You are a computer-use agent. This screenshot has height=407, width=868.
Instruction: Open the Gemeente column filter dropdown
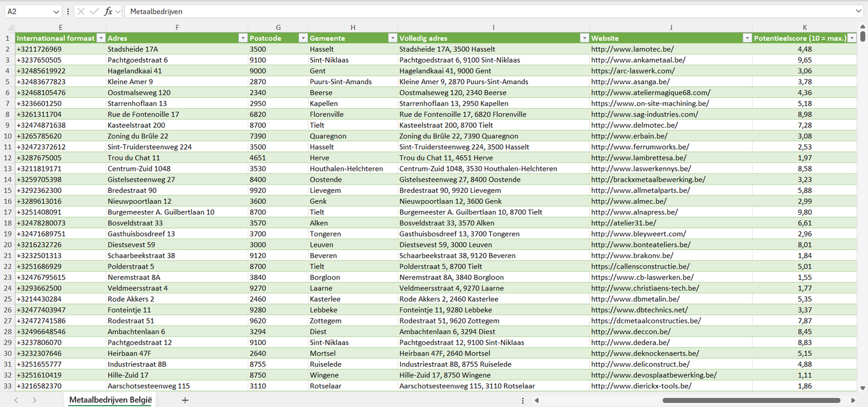392,38
